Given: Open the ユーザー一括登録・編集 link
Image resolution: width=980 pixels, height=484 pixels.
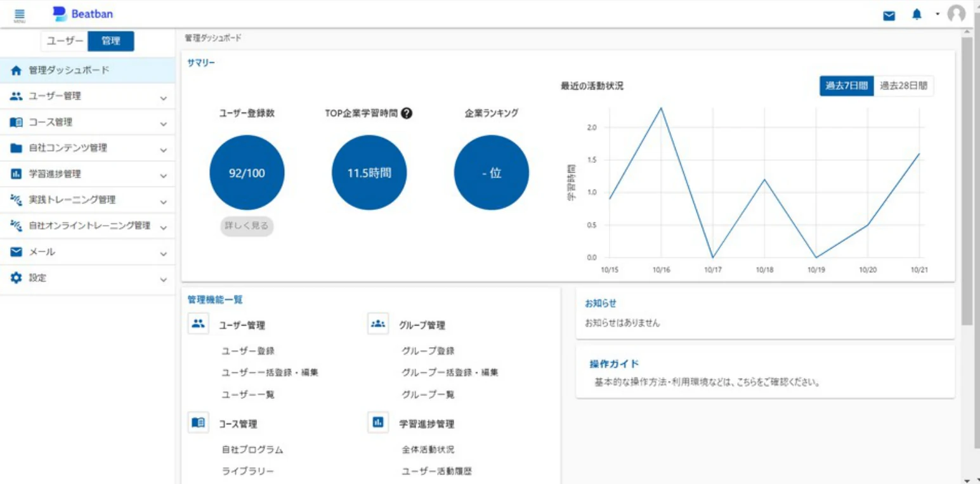Looking at the screenshot, I should 270,372.
